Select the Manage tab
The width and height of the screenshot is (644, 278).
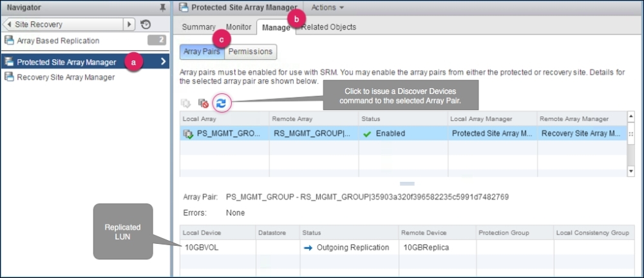pos(276,28)
